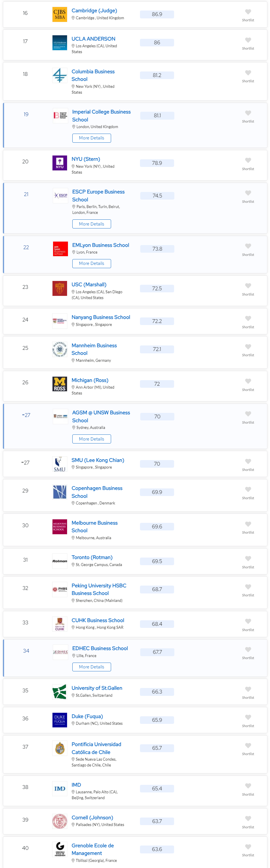Click the USC Marshall shield logo
The image size is (270, 868).
click(59, 289)
